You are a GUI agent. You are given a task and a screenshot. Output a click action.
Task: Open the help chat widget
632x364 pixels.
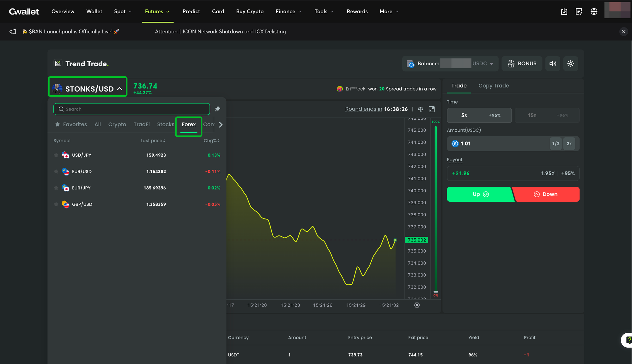click(627, 340)
